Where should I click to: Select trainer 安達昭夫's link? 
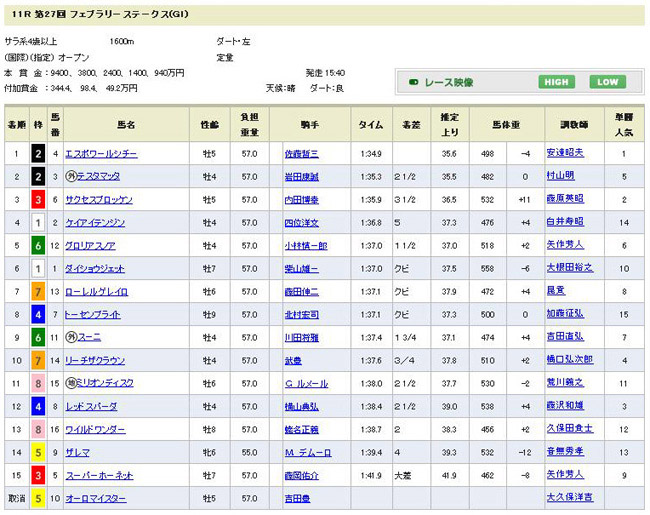tap(569, 154)
